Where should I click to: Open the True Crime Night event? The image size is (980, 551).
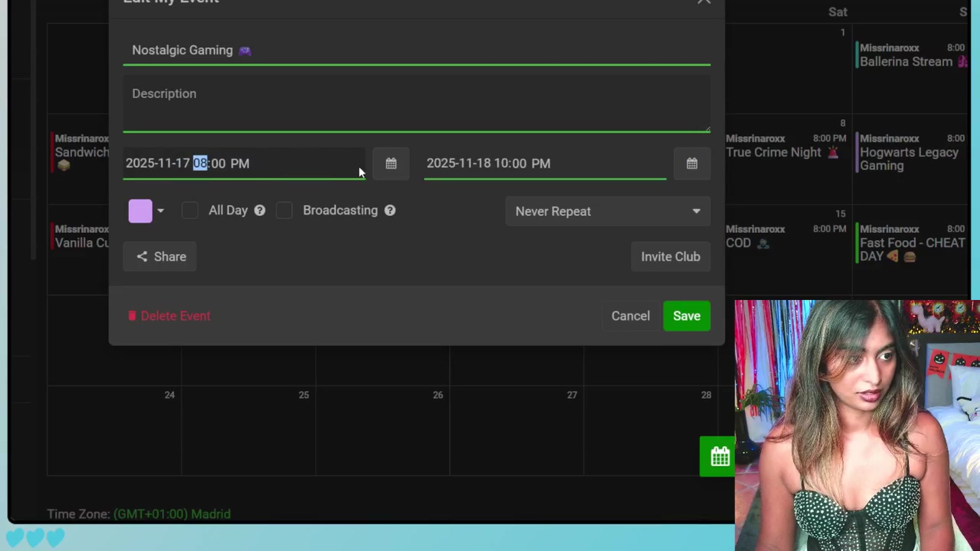pyautogui.click(x=785, y=146)
